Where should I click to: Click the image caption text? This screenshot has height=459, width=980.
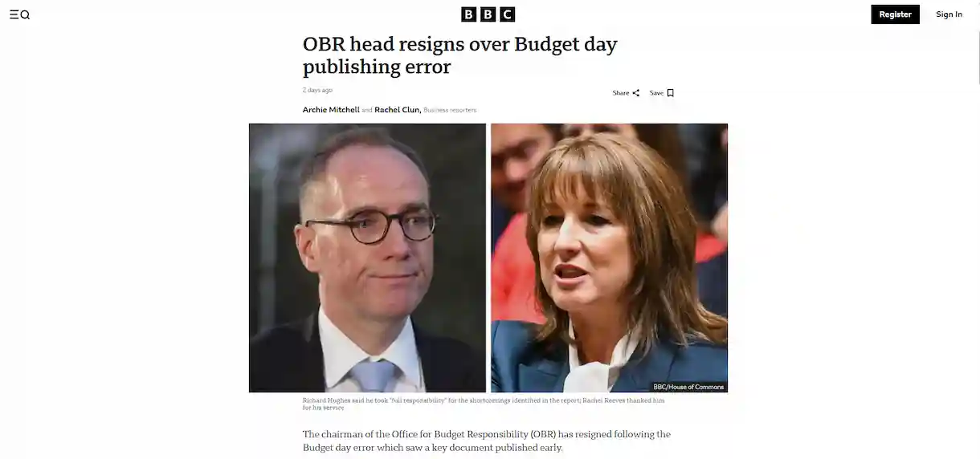[484, 404]
